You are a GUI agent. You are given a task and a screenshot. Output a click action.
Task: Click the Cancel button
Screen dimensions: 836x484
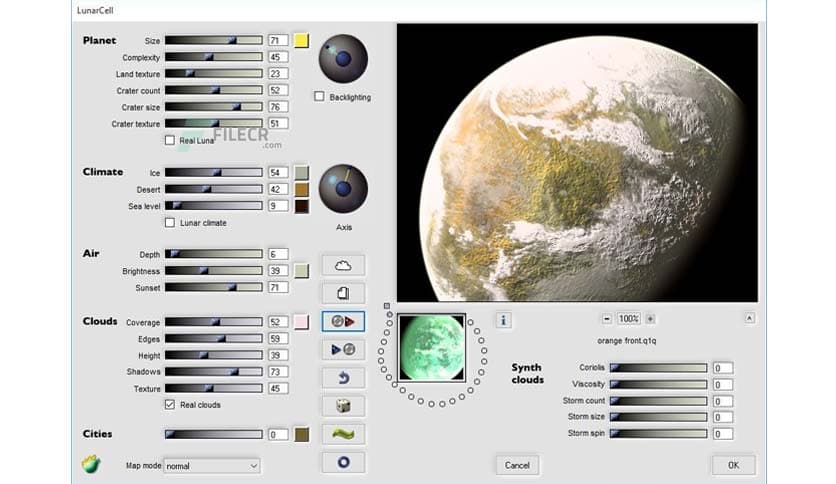[517, 465]
